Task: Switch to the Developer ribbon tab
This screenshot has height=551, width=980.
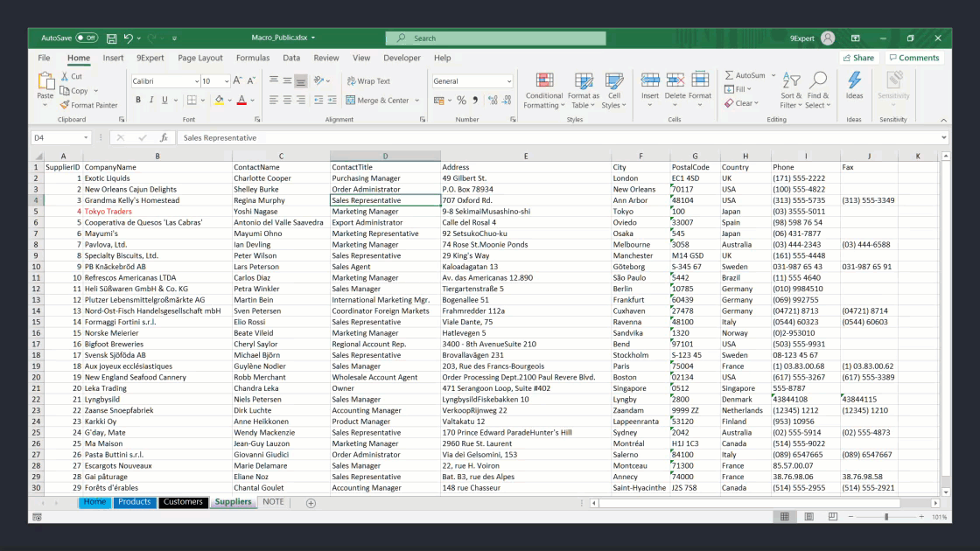Action: [x=402, y=58]
